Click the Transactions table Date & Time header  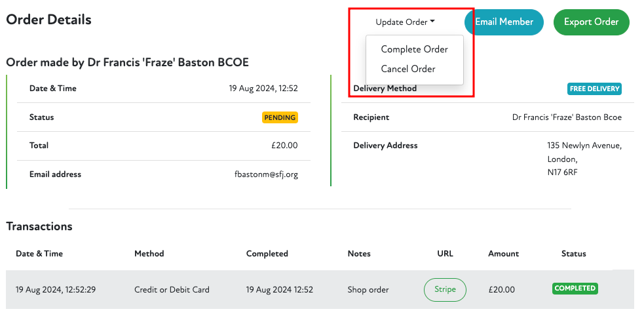click(39, 253)
